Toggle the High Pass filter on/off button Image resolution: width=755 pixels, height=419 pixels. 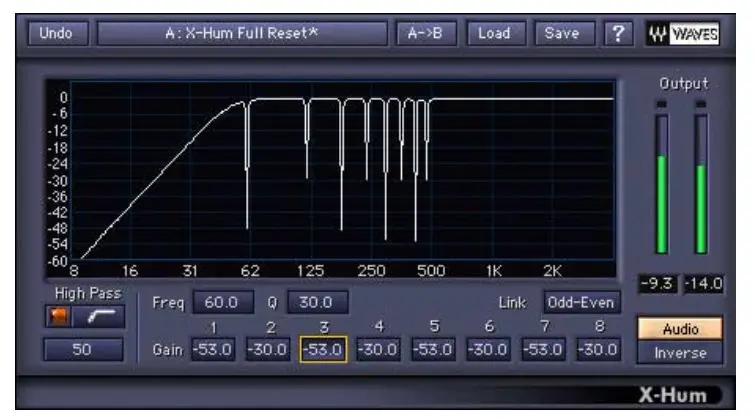pos(58,316)
